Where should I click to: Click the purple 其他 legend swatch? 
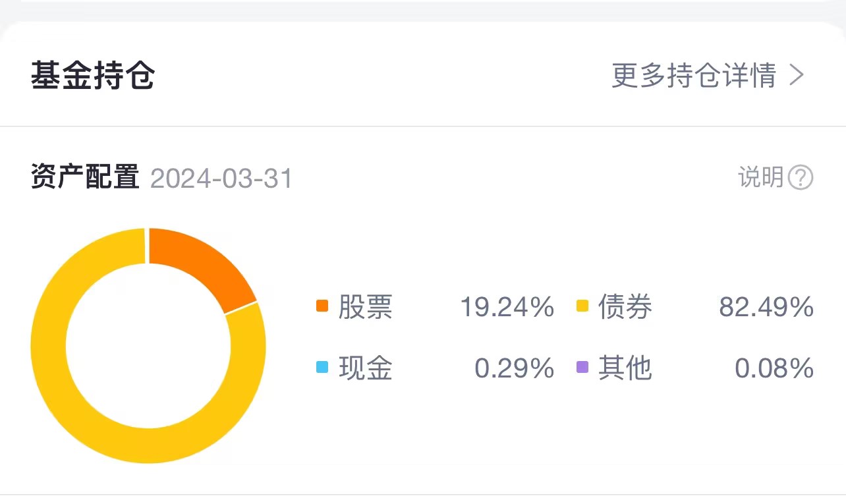coord(582,367)
